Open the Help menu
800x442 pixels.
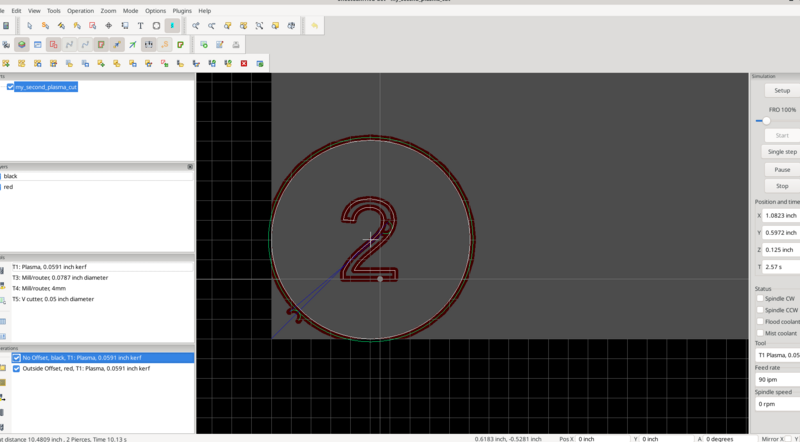[x=205, y=11]
